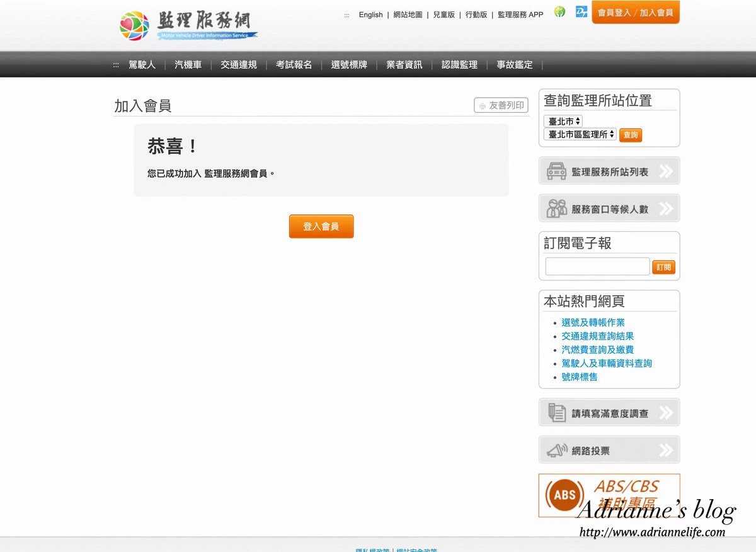Click the printer icon beside 友善列印
The height and width of the screenshot is (552, 756).
(x=483, y=106)
